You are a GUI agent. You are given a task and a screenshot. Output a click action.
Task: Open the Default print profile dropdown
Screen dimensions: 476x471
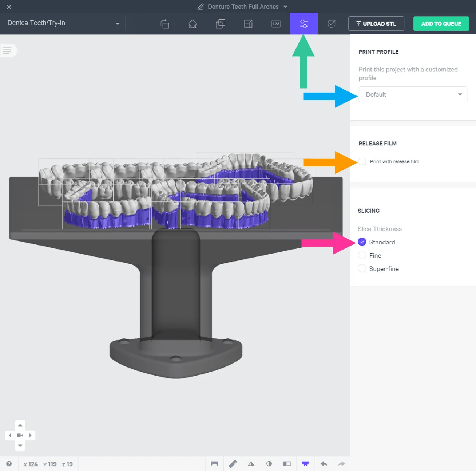click(413, 94)
